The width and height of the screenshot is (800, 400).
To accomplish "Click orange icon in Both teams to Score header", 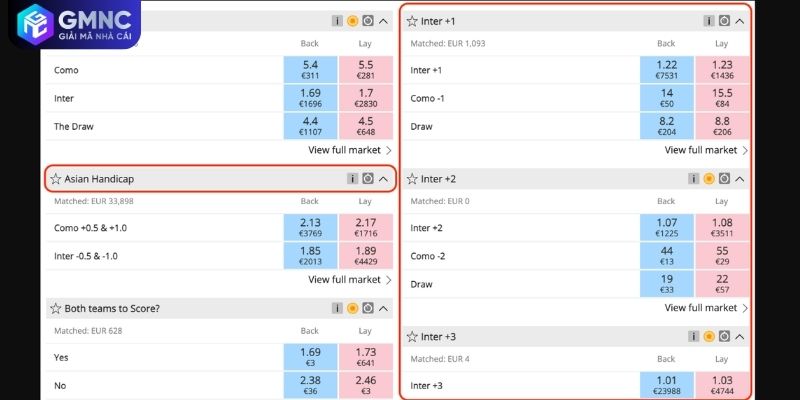I will click(352, 309).
